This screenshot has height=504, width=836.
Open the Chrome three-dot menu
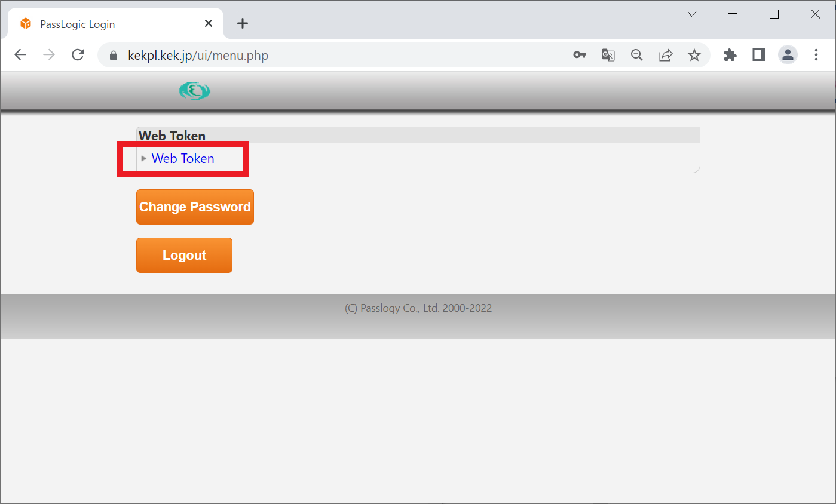(x=816, y=55)
